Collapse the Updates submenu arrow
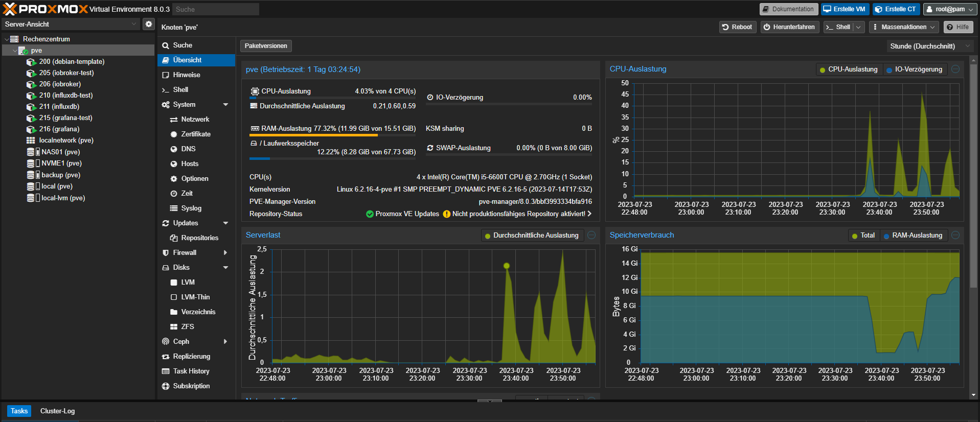 [x=225, y=223]
